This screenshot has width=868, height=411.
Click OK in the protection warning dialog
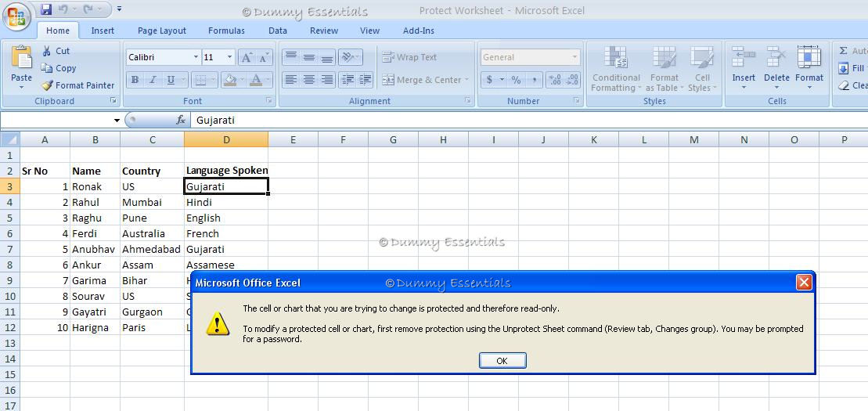[502, 361]
